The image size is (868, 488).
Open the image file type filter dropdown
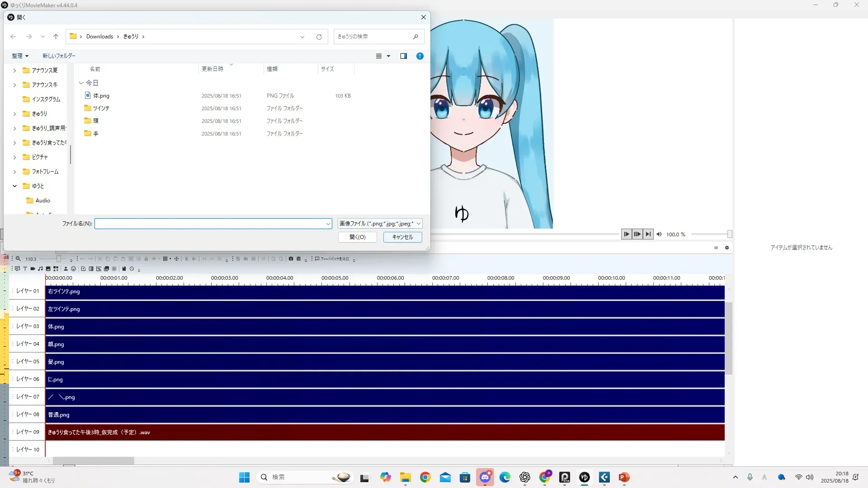click(380, 224)
